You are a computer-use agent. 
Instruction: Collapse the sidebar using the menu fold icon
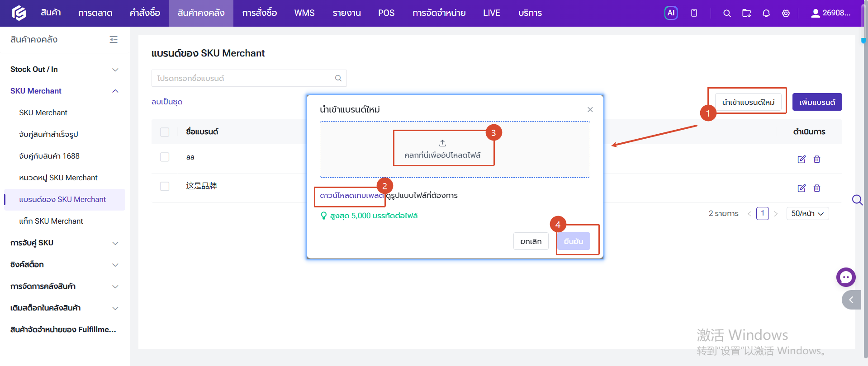114,40
